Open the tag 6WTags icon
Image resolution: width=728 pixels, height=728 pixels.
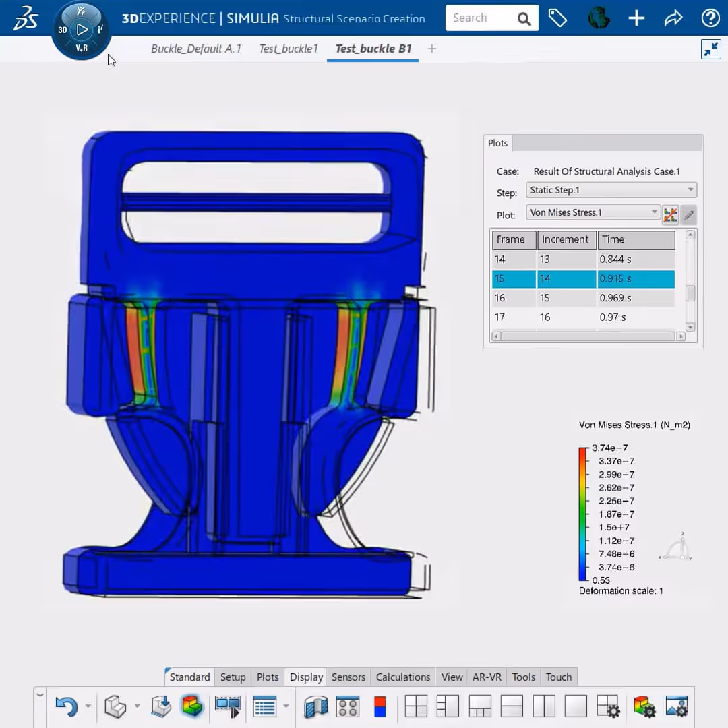click(557, 18)
